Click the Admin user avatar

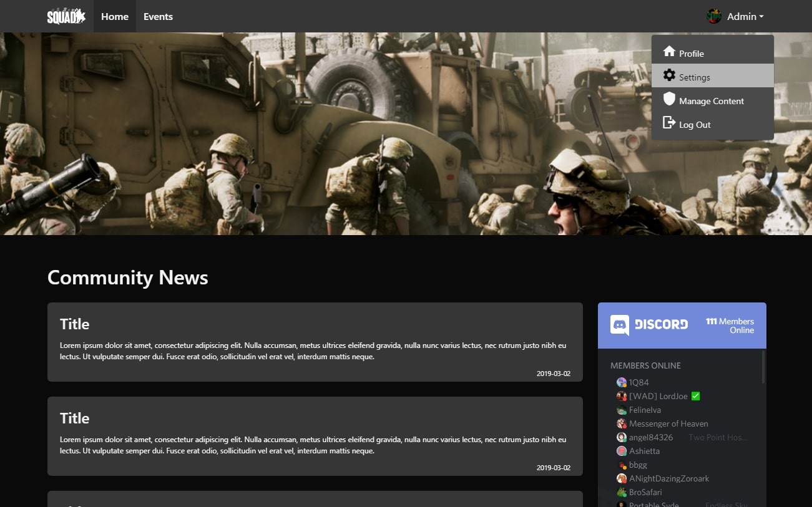[714, 16]
